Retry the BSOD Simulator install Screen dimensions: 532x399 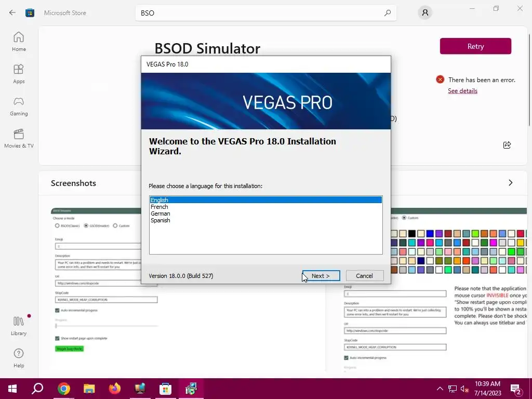point(475,46)
